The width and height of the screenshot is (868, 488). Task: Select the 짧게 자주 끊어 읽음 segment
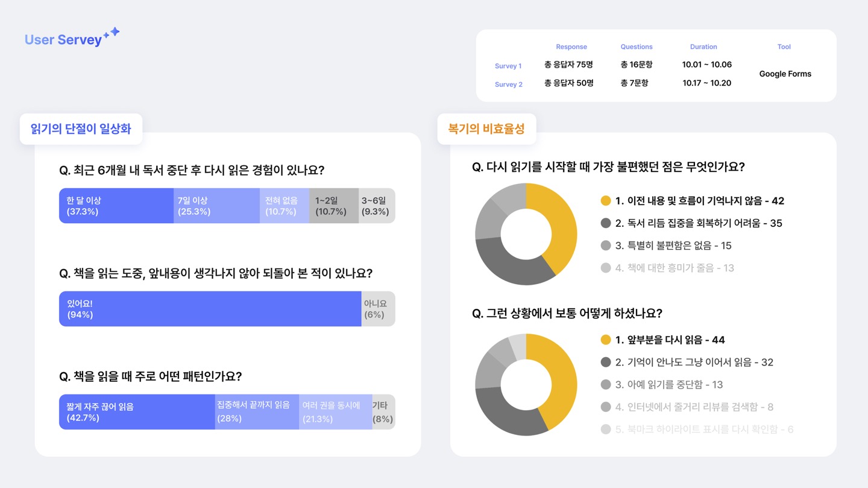coord(137,412)
